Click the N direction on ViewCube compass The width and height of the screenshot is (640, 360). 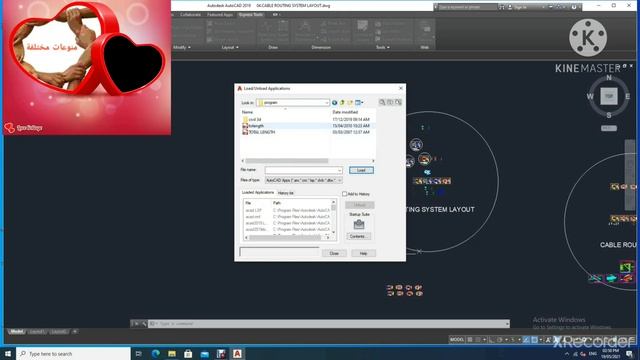click(x=609, y=78)
